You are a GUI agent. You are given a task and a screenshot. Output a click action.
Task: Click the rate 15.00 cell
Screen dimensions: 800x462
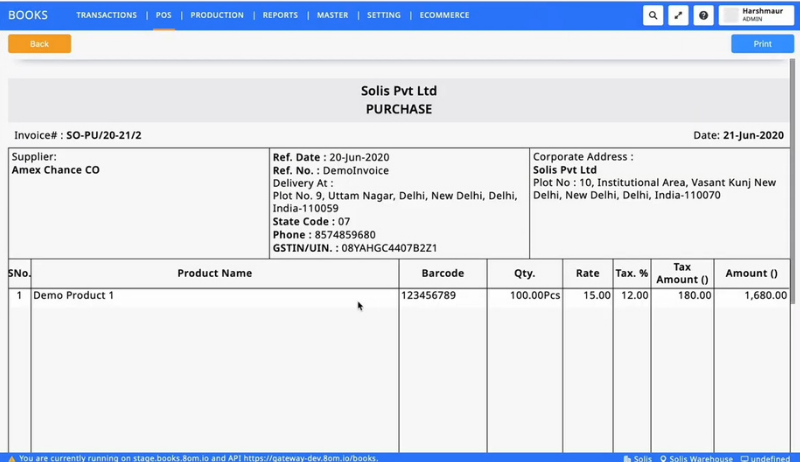[x=588, y=295]
